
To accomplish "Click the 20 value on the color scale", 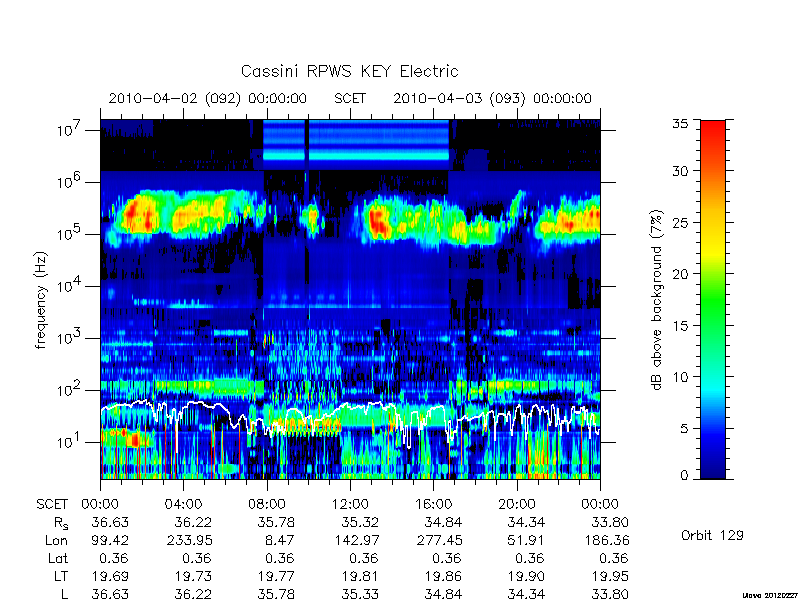I will 680,273.
